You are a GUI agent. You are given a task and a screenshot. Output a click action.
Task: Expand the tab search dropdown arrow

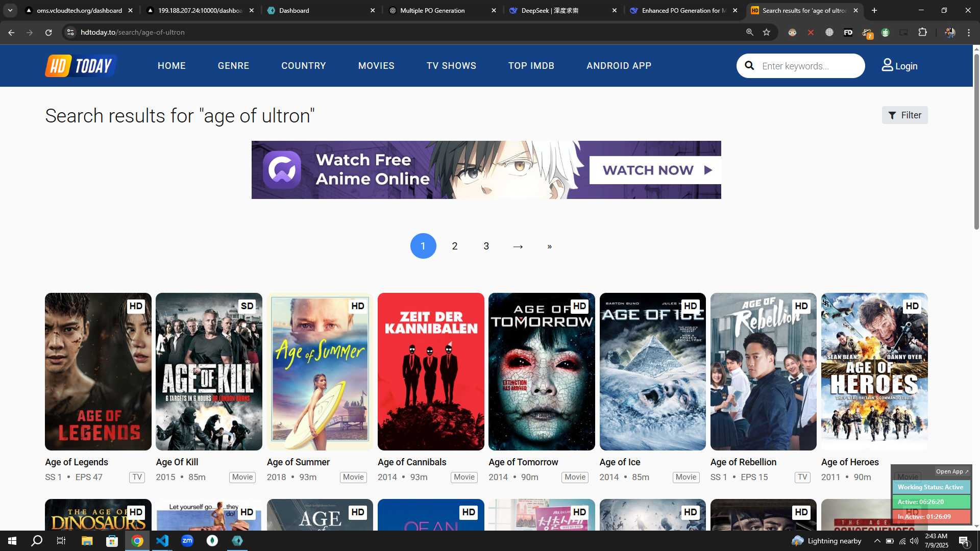point(10,10)
